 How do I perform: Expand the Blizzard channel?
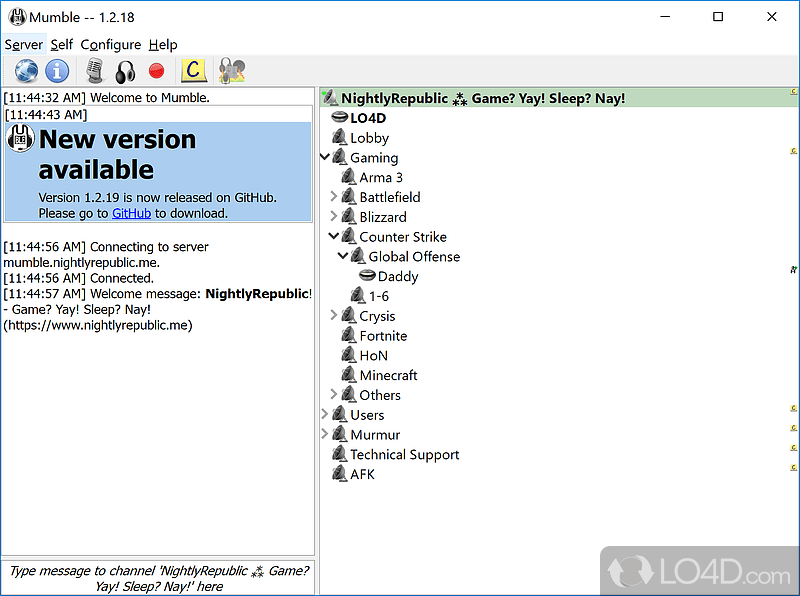coord(334,216)
